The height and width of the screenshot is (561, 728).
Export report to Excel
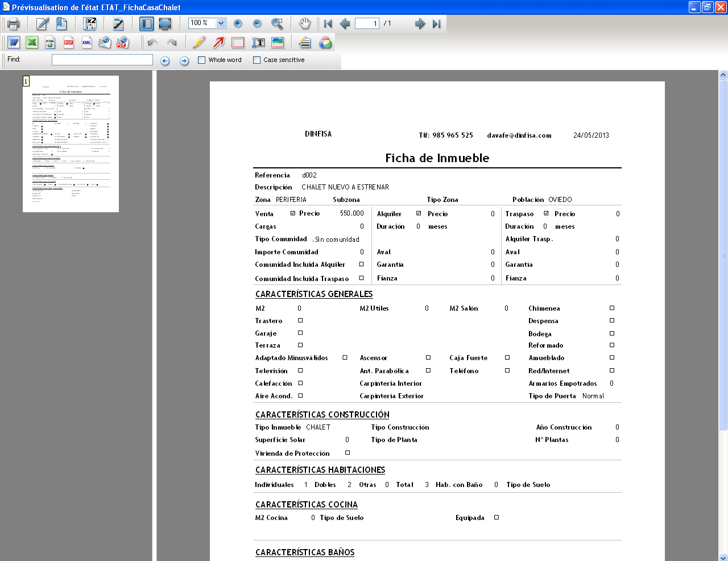click(x=32, y=43)
